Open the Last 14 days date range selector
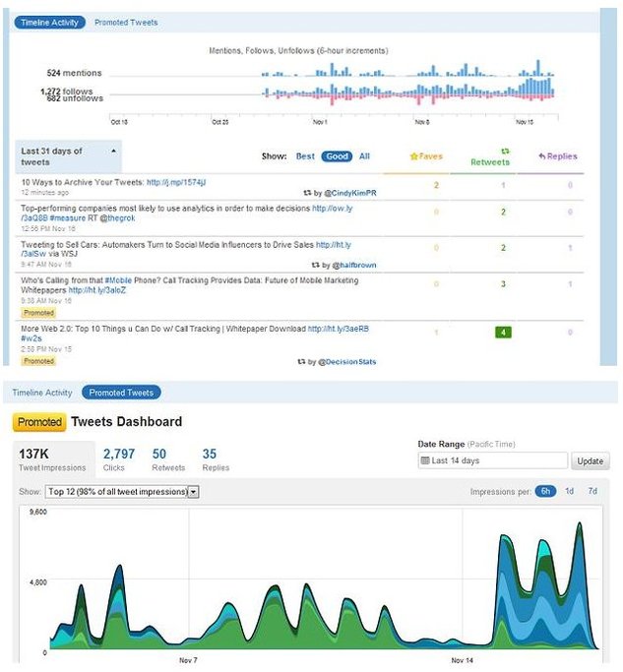Image resolution: width=623 pixels, height=672 pixels. (x=492, y=460)
